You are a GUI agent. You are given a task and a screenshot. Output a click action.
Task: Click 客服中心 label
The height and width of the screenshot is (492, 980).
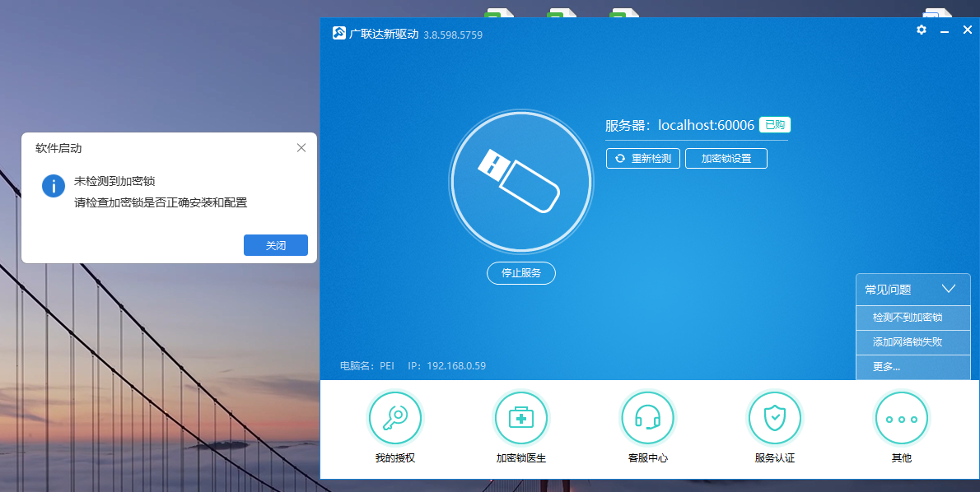click(x=647, y=458)
